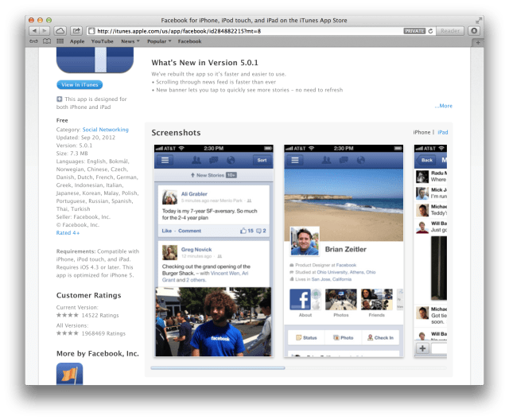The width and height of the screenshot is (509, 420).
Task: Click the View In iTunes button
Action: coord(80,84)
